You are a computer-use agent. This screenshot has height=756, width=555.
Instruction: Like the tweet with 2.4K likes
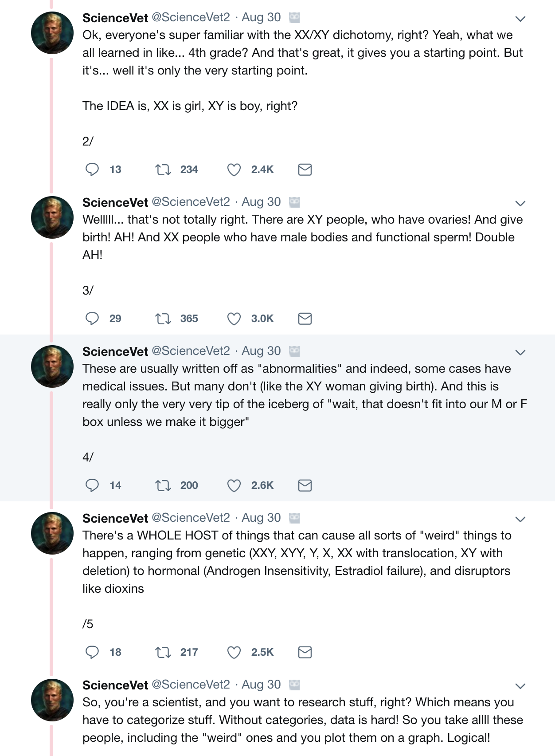[x=234, y=169]
